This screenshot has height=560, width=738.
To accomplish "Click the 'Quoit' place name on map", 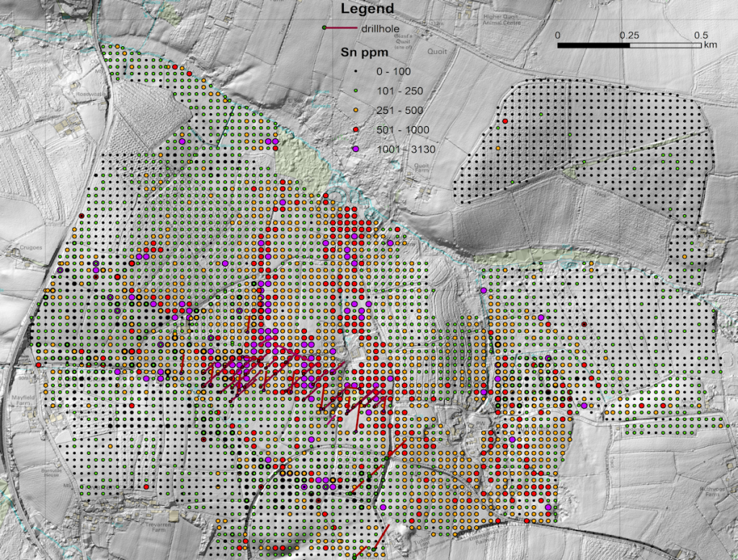I will 437,51.
